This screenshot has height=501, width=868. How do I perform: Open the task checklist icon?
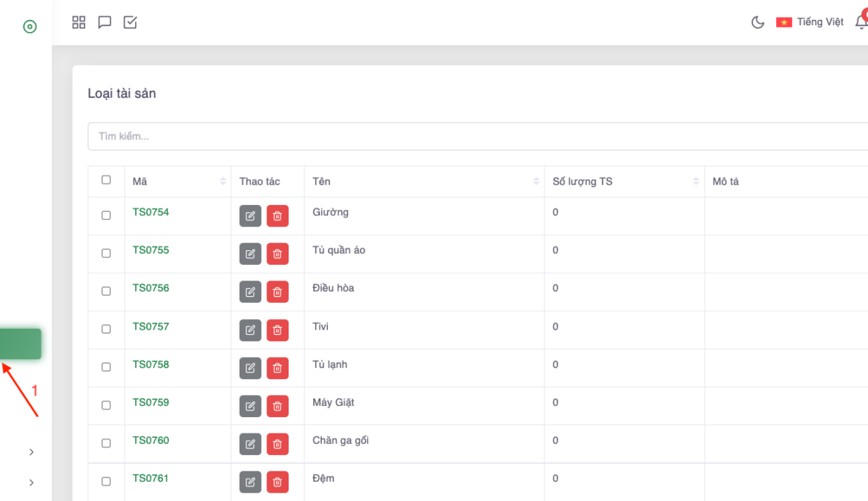pos(130,22)
